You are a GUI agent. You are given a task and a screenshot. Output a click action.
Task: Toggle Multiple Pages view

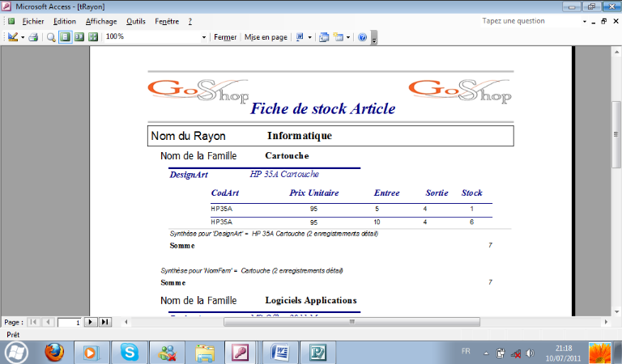click(93, 37)
